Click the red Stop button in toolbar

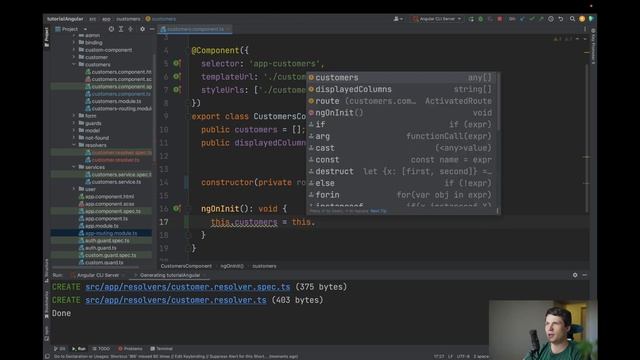(500, 19)
